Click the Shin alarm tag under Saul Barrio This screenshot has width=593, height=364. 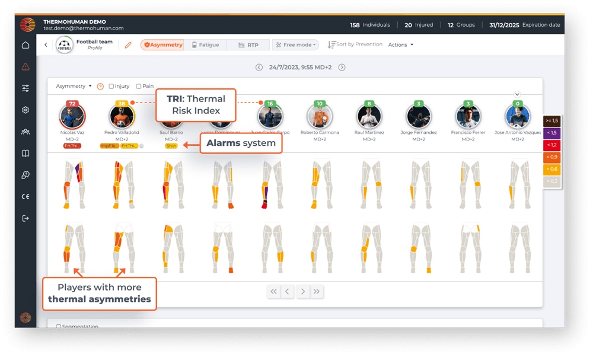coord(171,146)
